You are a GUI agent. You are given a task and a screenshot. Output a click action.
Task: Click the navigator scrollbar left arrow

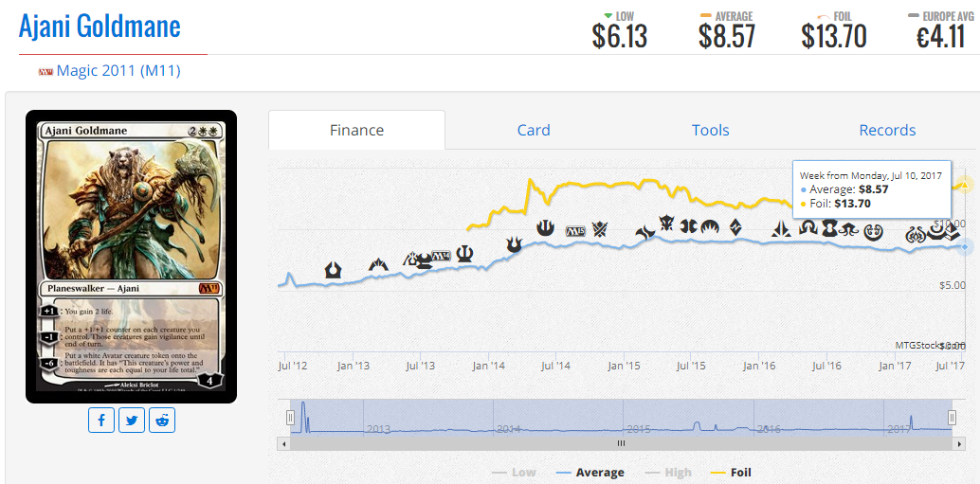(283, 443)
